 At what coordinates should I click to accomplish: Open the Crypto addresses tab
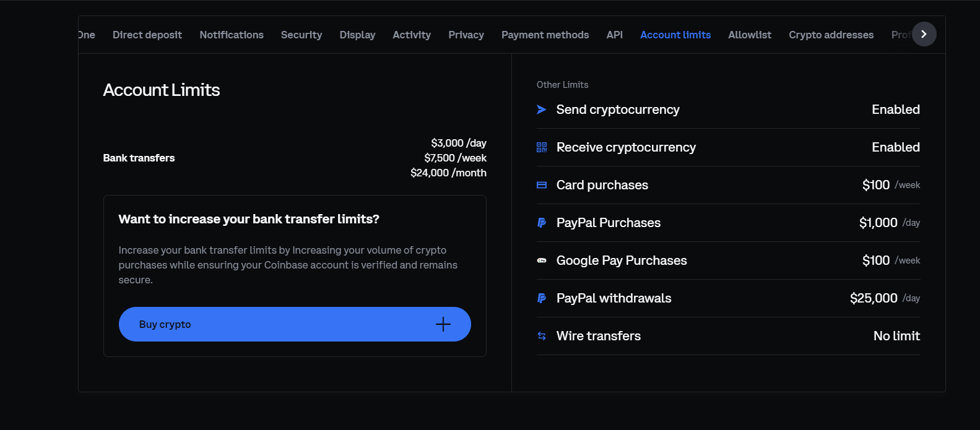831,35
